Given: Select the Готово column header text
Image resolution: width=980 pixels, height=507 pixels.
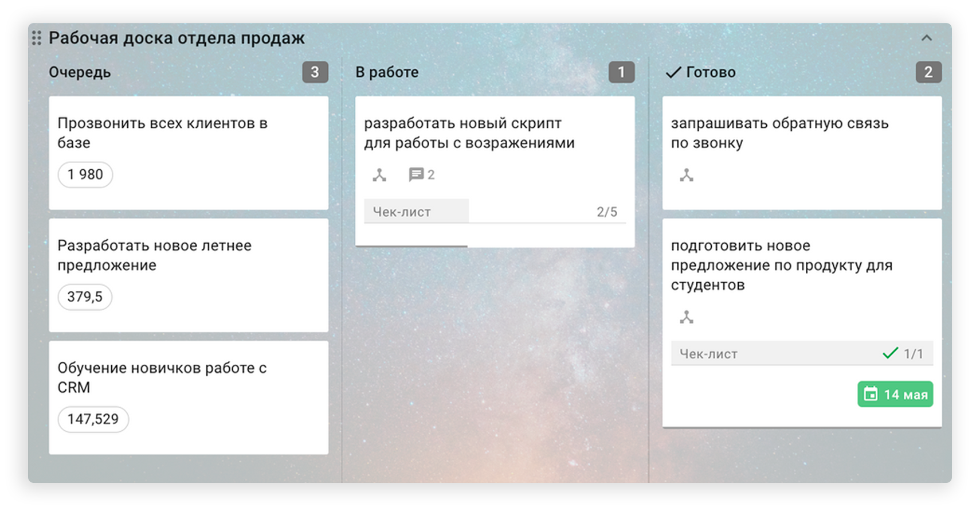Looking at the screenshot, I should 711,72.
